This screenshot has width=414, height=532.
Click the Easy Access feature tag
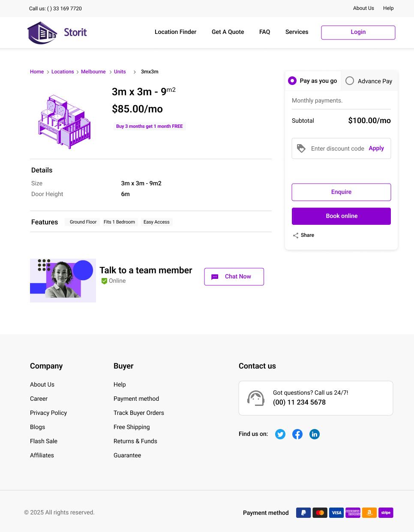pos(156,222)
